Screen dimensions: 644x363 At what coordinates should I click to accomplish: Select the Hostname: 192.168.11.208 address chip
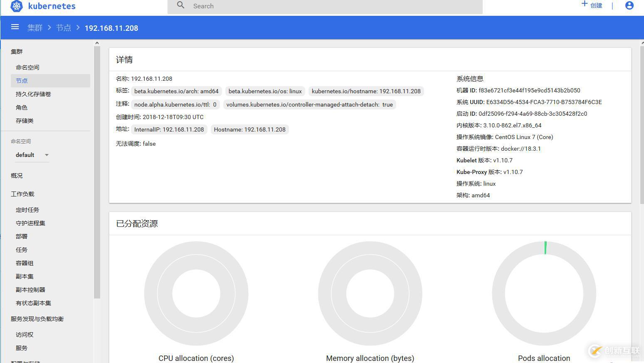point(249,129)
